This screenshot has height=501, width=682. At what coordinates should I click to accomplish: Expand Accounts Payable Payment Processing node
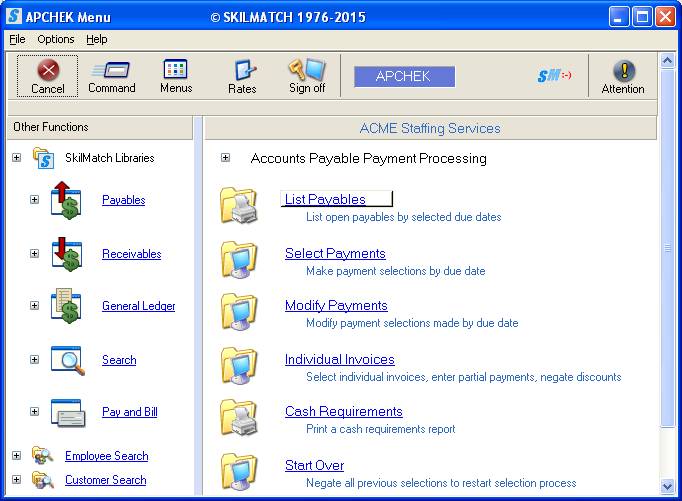225,157
